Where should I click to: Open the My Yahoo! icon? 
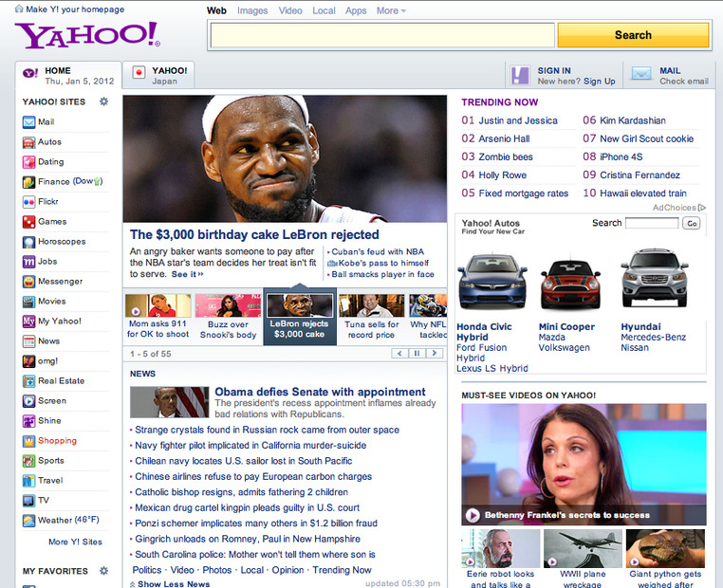click(x=28, y=322)
